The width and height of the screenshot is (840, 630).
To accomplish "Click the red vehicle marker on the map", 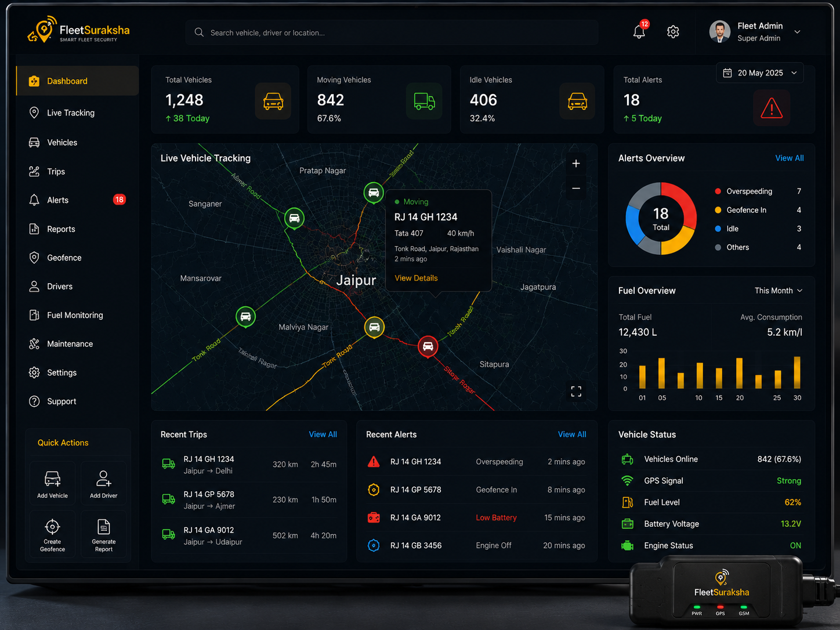I will coord(428,347).
